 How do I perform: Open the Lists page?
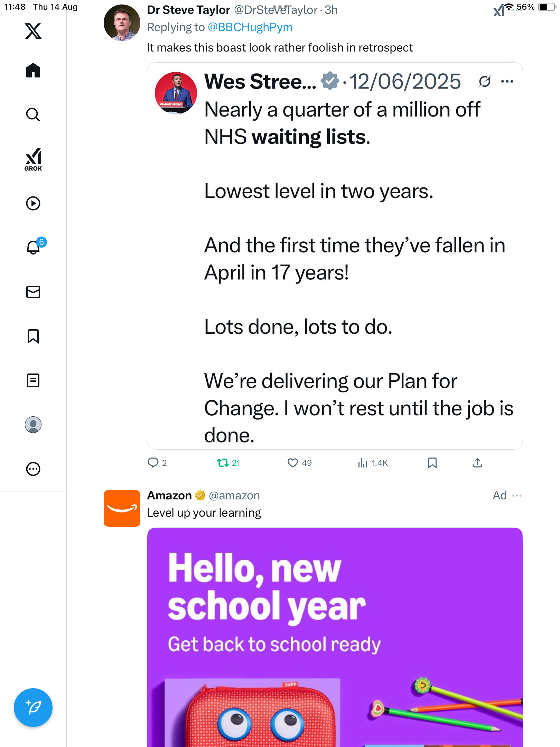[x=33, y=380]
